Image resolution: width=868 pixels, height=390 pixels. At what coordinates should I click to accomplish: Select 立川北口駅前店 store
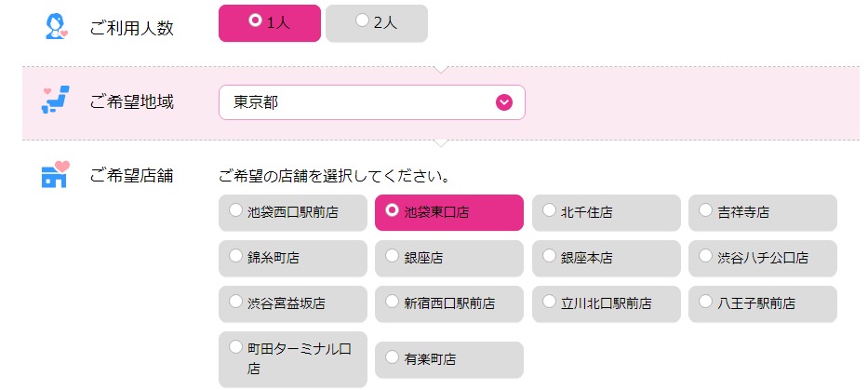(607, 304)
